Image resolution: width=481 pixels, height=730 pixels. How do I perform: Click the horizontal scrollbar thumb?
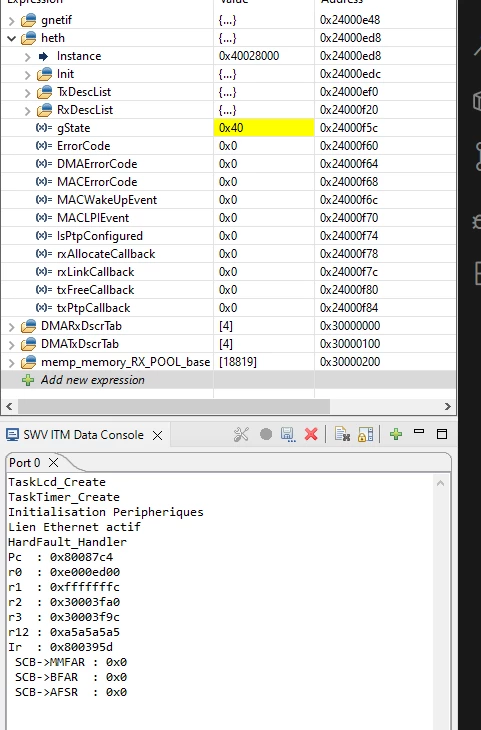click(174, 406)
